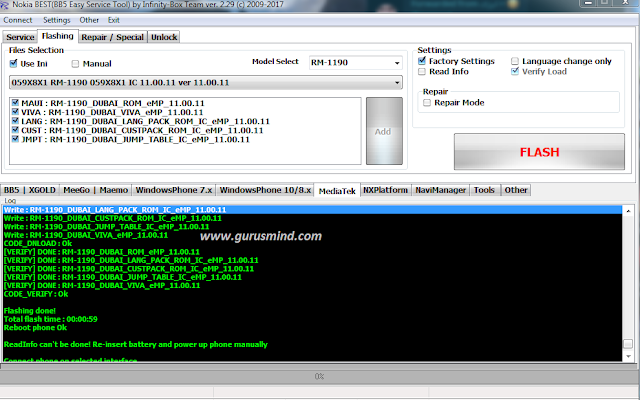Click log line CODE_DNLOAD : Ok

(38, 244)
